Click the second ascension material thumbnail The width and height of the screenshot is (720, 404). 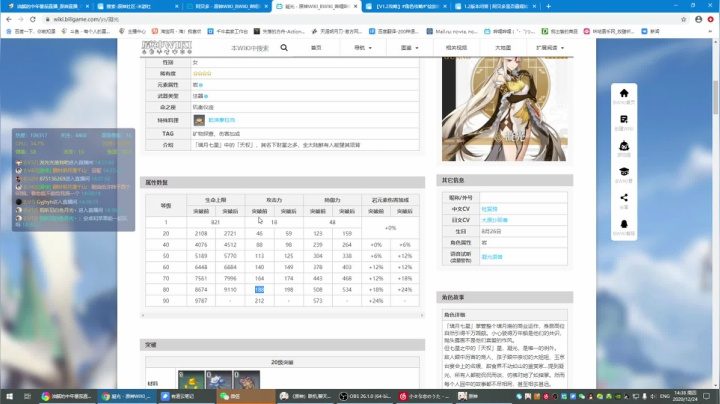tap(219, 380)
